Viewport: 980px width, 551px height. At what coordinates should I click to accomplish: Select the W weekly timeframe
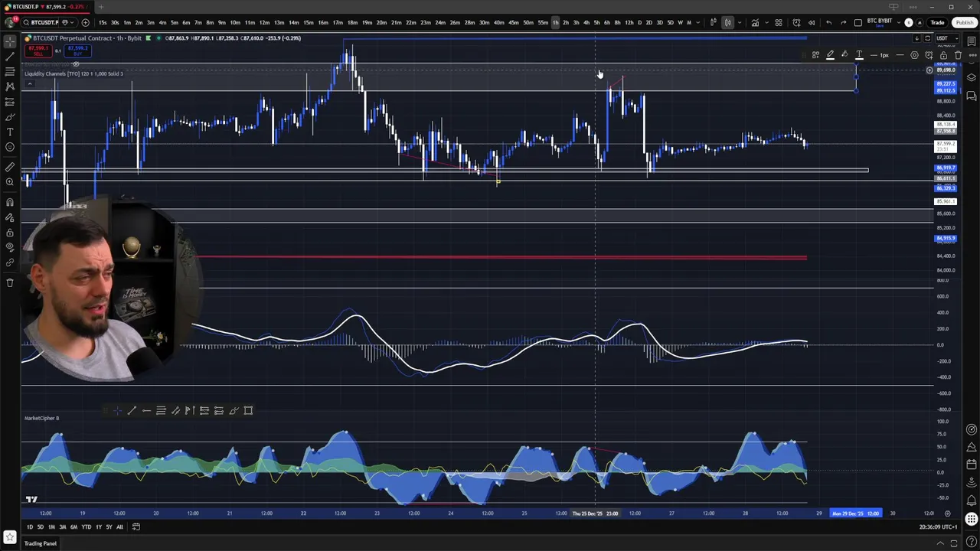[x=680, y=22]
